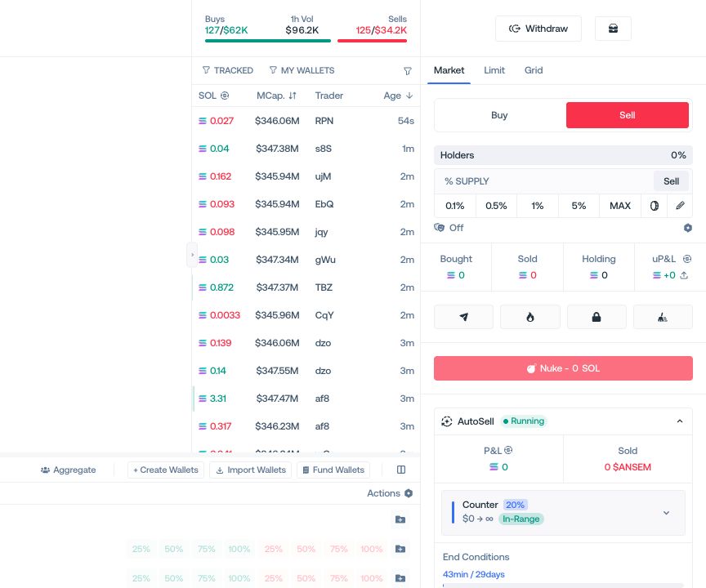The width and height of the screenshot is (706, 588).
Task: Collapse the AutoSell panel chevron
Action: (x=679, y=421)
